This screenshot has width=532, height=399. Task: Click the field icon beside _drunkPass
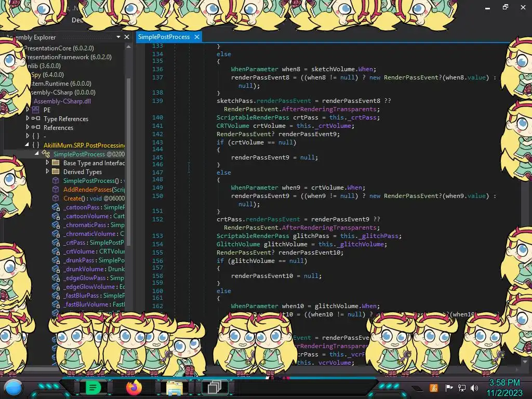(56, 260)
